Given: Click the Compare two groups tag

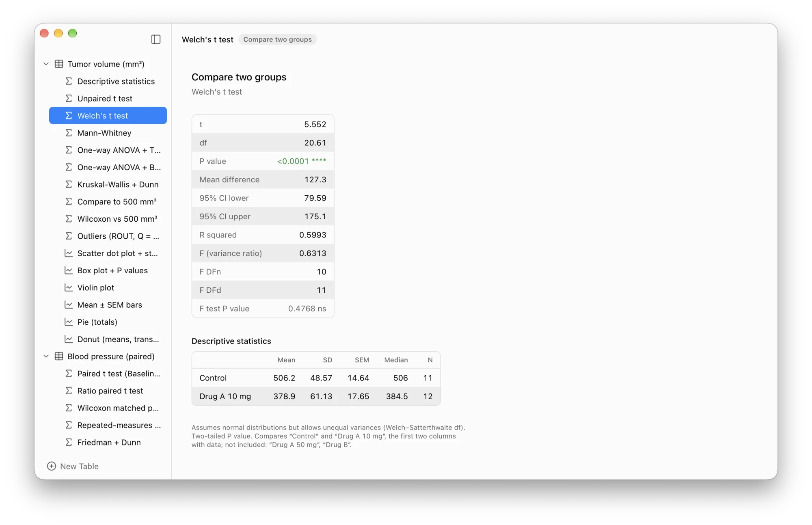Looking at the screenshot, I should pyautogui.click(x=278, y=39).
